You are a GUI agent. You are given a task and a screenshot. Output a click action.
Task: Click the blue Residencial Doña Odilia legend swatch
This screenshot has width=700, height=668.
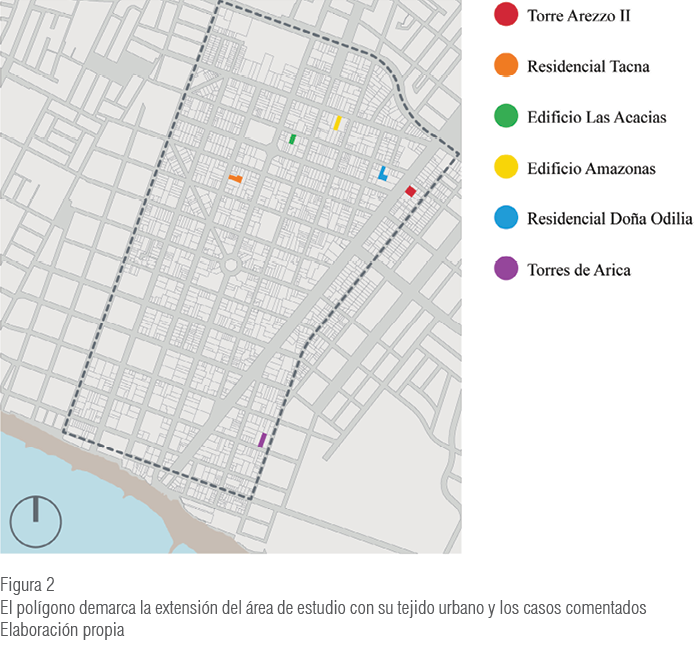click(506, 218)
